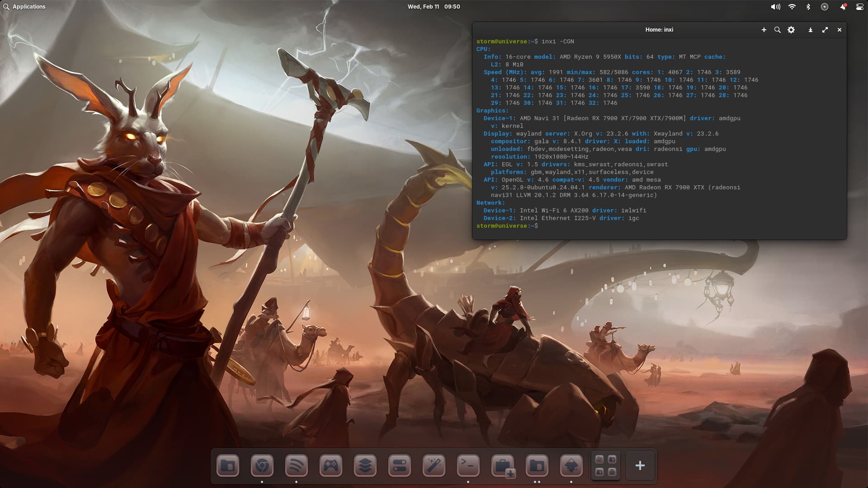Open quick settings toggles in top panel

coord(859,7)
